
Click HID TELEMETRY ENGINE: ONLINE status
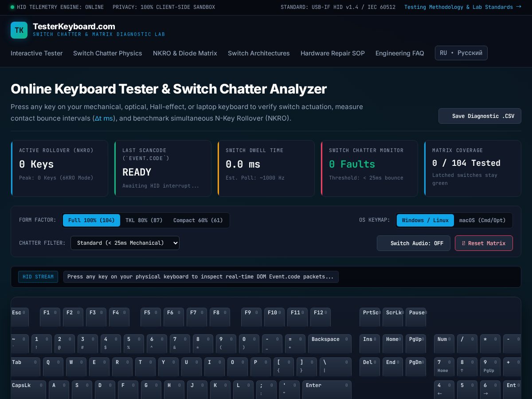pyautogui.click(x=57, y=7)
